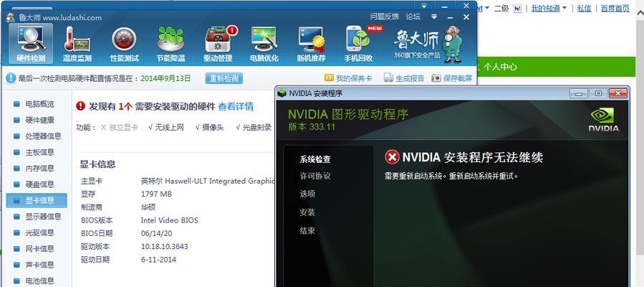
Task: Select 许可协议 step in NVIDIA installer
Action: (315, 176)
